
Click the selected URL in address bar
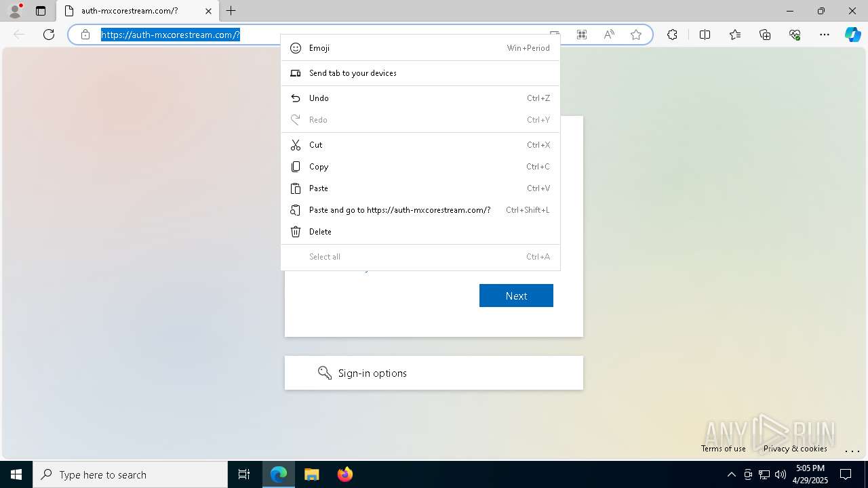coord(170,35)
